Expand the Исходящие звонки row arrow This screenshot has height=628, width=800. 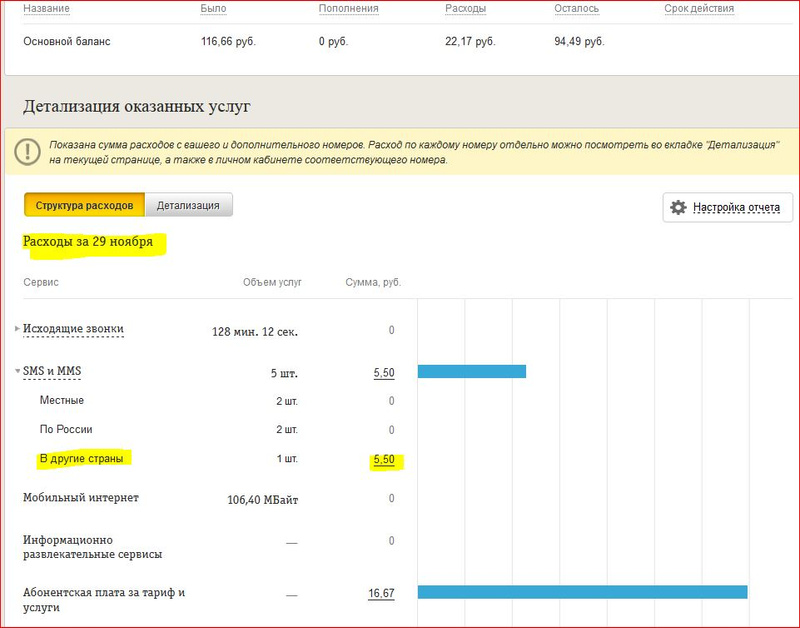tap(17, 329)
